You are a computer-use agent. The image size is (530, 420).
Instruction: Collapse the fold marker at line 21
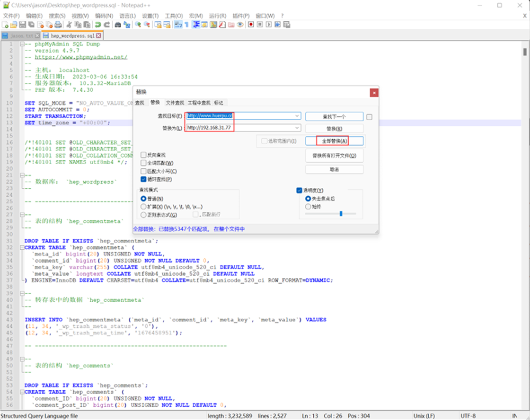pyautogui.click(x=22, y=175)
